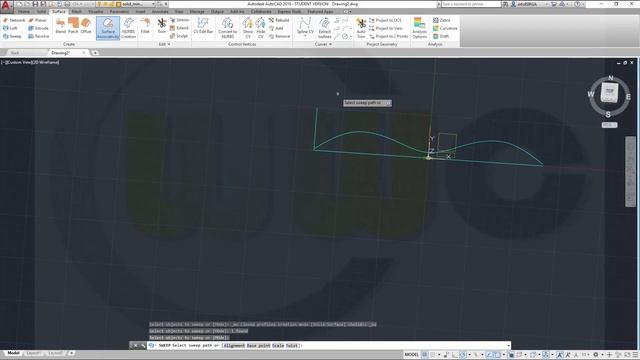Select the Spline CV tool
The width and height of the screenshot is (640, 360).
click(305, 25)
